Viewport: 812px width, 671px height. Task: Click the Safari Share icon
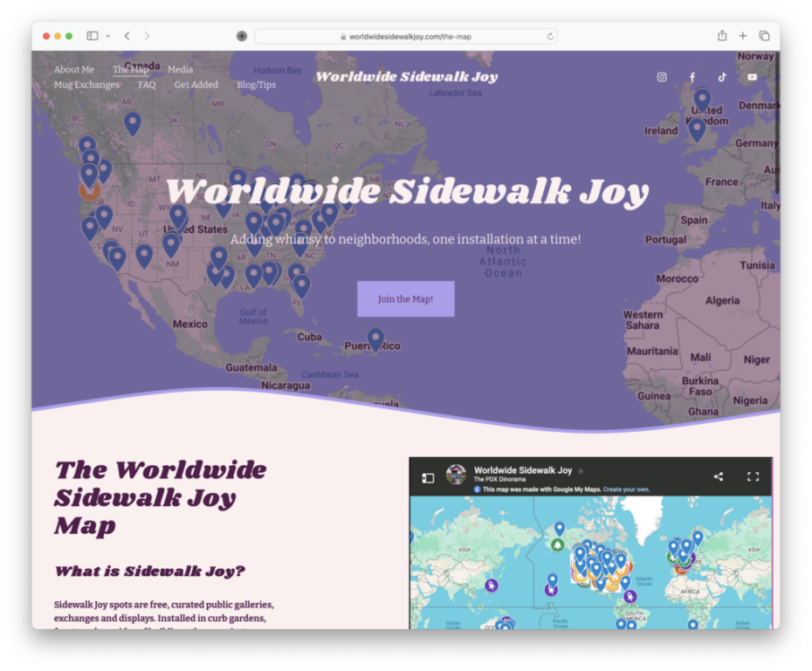(x=722, y=36)
